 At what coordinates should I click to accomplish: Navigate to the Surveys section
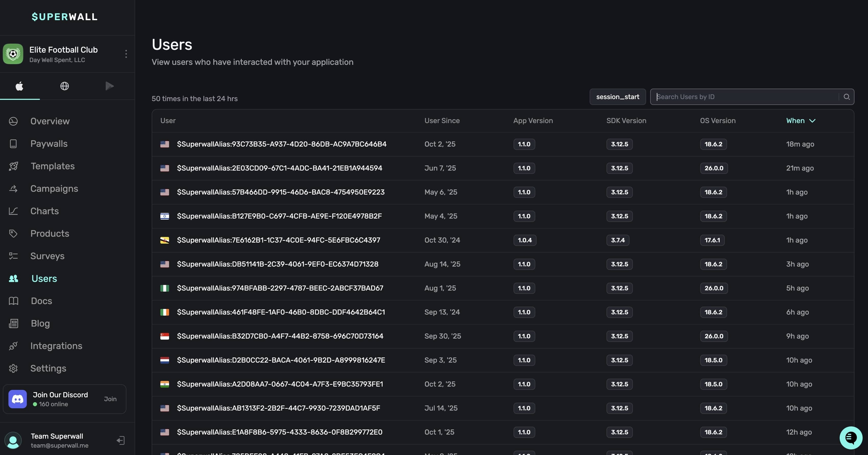47,256
